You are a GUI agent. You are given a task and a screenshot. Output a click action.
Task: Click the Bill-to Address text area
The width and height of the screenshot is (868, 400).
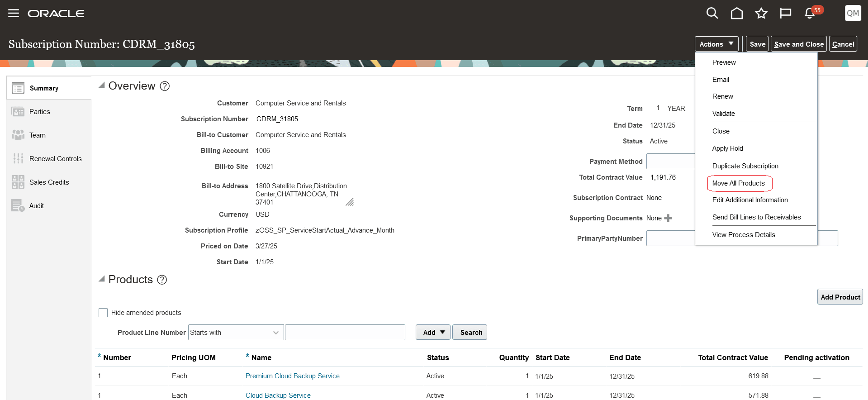(304, 194)
